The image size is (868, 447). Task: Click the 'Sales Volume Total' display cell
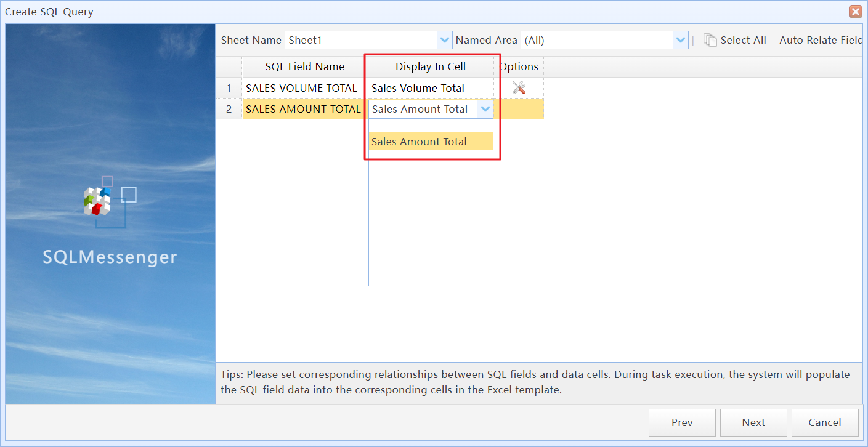431,88
